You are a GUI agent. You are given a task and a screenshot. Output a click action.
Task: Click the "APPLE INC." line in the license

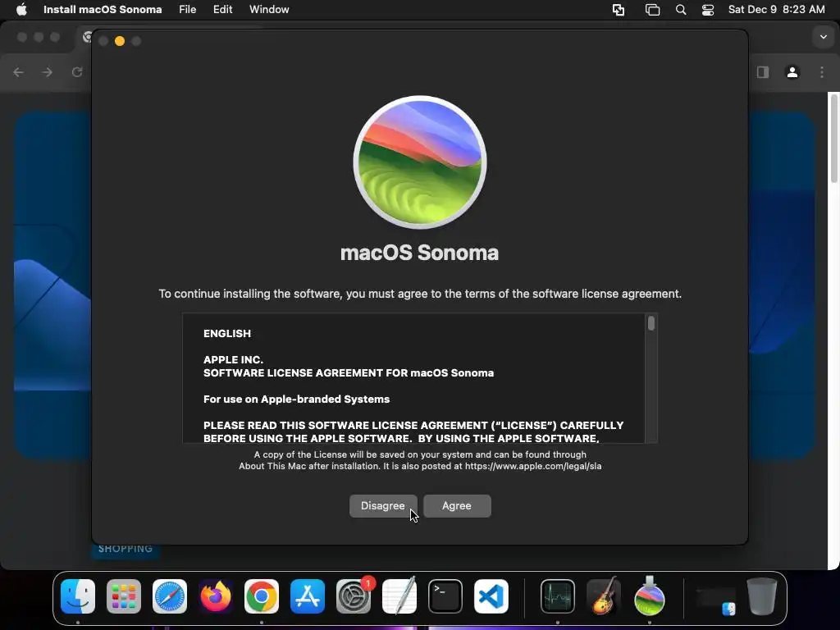point(233,360)
